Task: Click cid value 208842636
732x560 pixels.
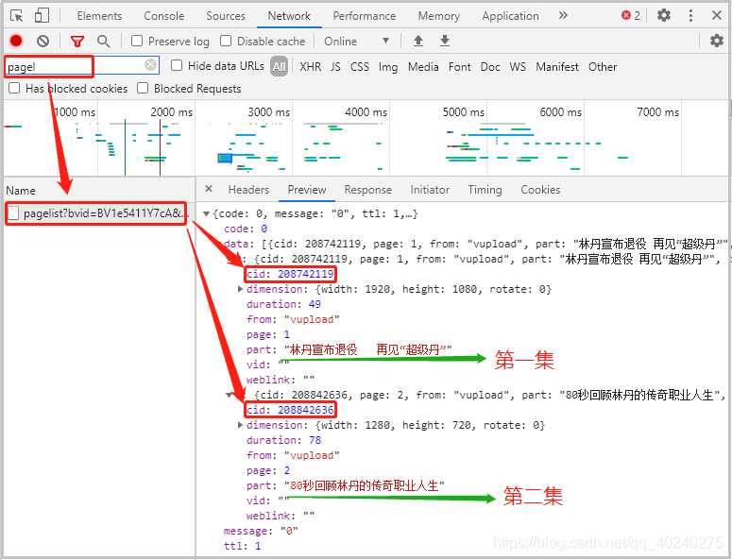Action: click(305, 410)
